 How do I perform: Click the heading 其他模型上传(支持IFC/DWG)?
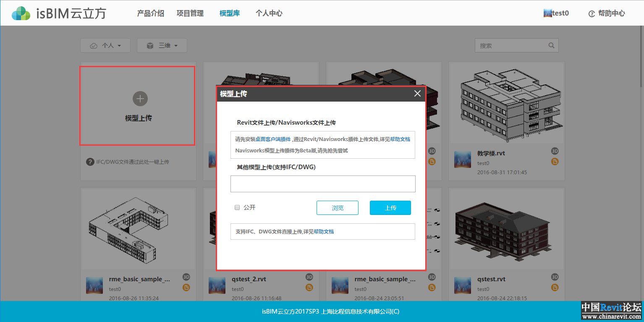coord(276,167)
